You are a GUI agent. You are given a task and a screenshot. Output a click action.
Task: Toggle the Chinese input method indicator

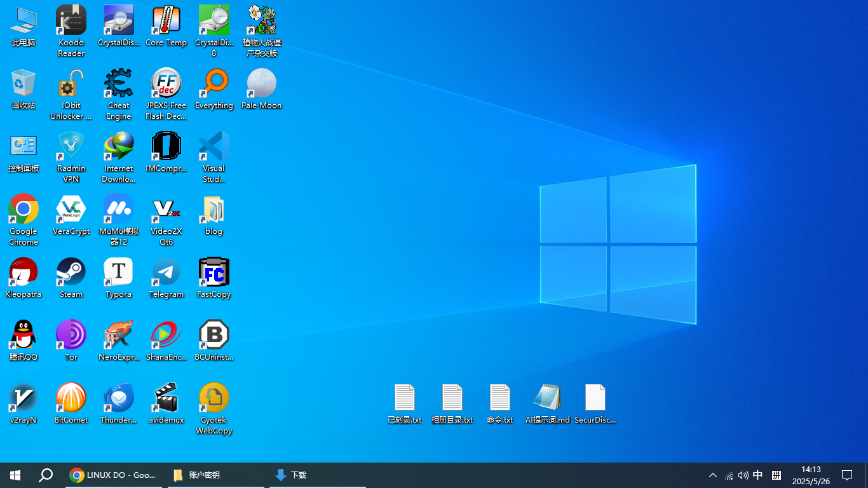pos(758,475)
